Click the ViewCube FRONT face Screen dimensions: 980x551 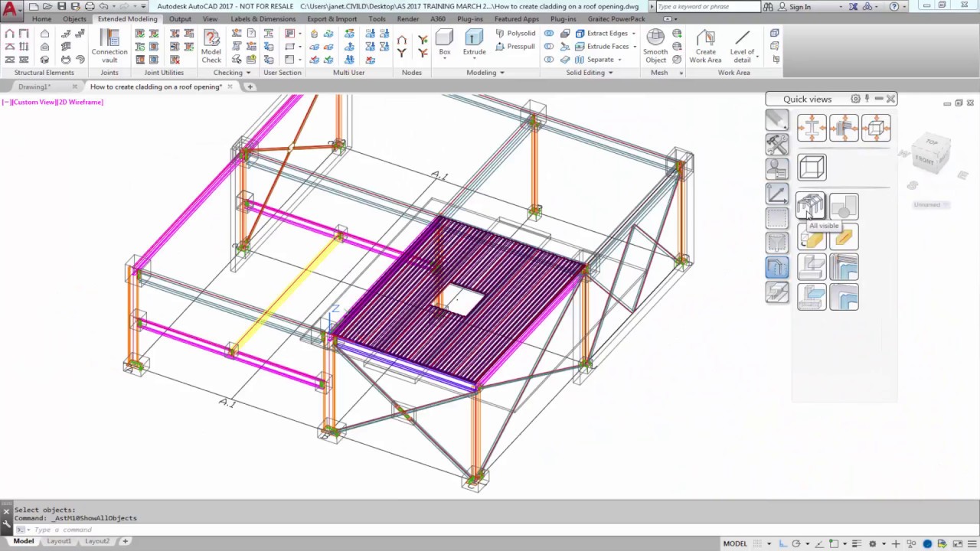(x=925, y=160)
